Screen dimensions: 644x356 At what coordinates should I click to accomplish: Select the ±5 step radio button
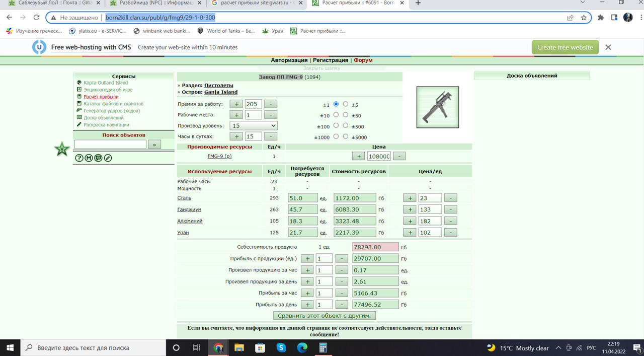(x=345, y=104)
